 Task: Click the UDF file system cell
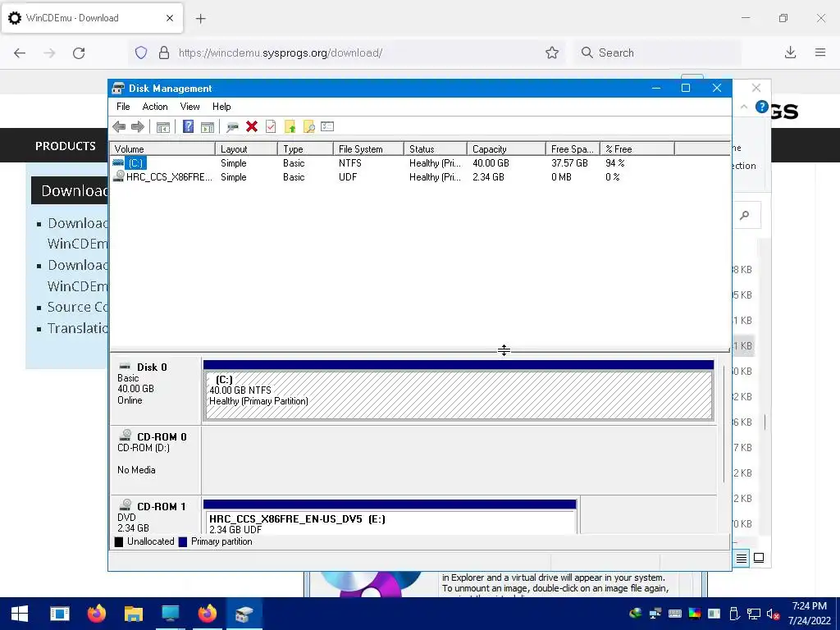[x=348, y=177]
